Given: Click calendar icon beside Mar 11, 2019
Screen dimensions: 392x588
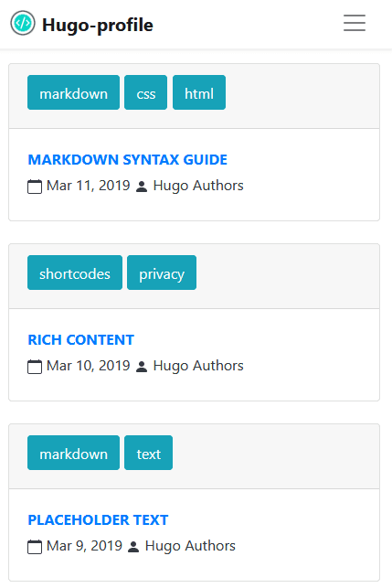Looking at the screenshot, I should pyautogui.click(x=35, y=187).
